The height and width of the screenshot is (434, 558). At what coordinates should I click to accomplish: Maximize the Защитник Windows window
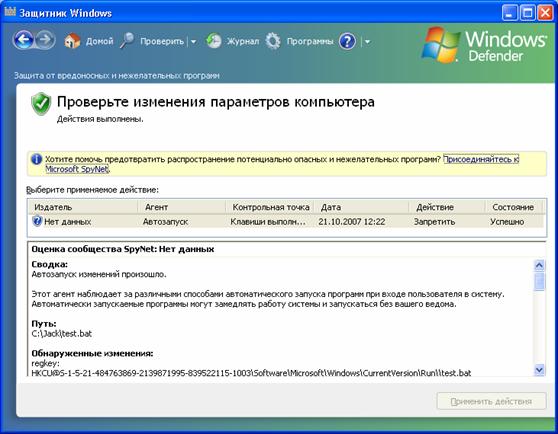click(x=528, y=14)
